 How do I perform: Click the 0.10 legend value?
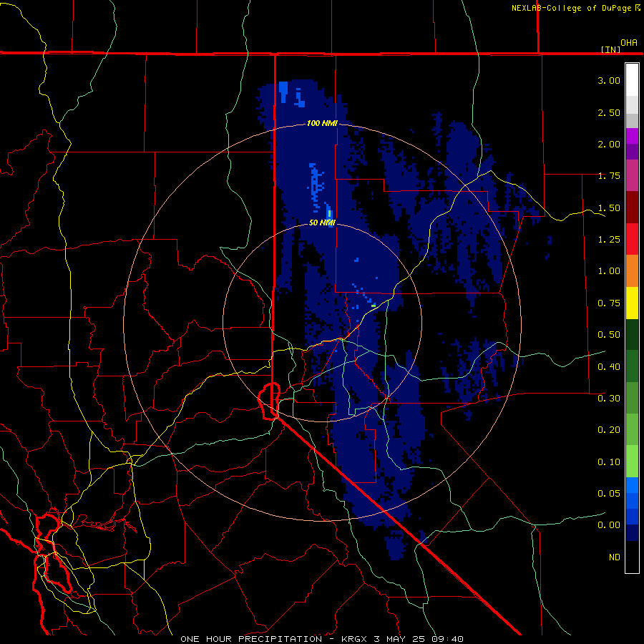tap(609, 462)
